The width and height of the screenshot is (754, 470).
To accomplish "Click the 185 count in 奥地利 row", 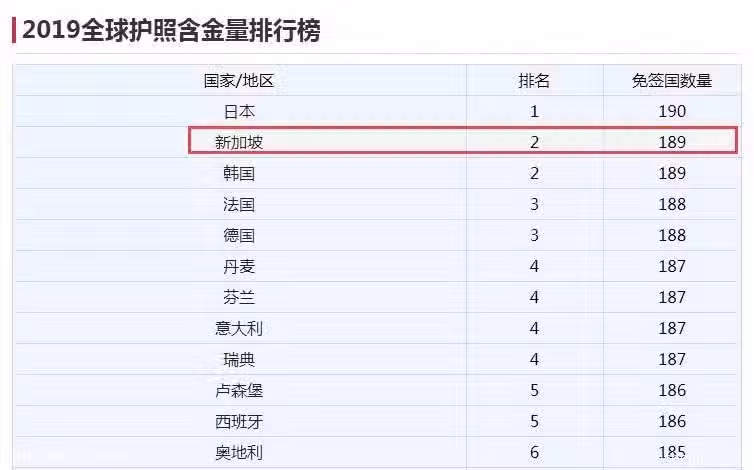I will pyautogui.click(x=672, y=452).
